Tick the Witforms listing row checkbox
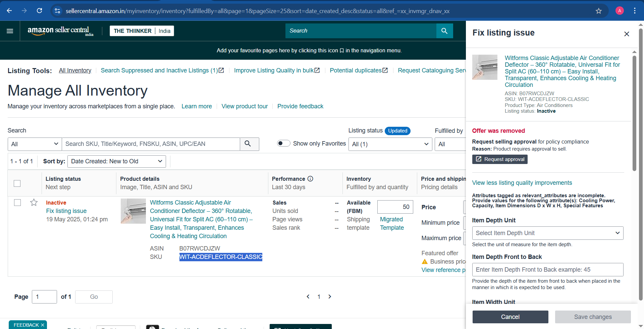 click(17, 203)
